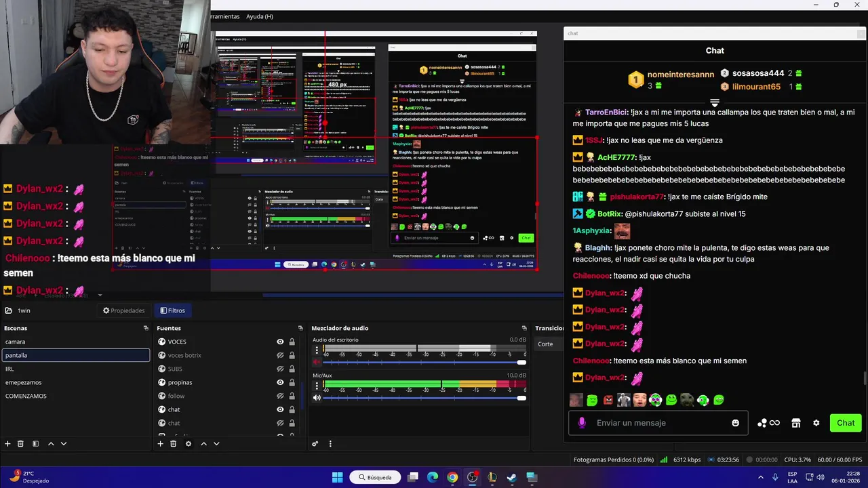Open the Ayuda (H) menu
The height and width of the screenshot is (488, 868).
(x=260, y=16)
